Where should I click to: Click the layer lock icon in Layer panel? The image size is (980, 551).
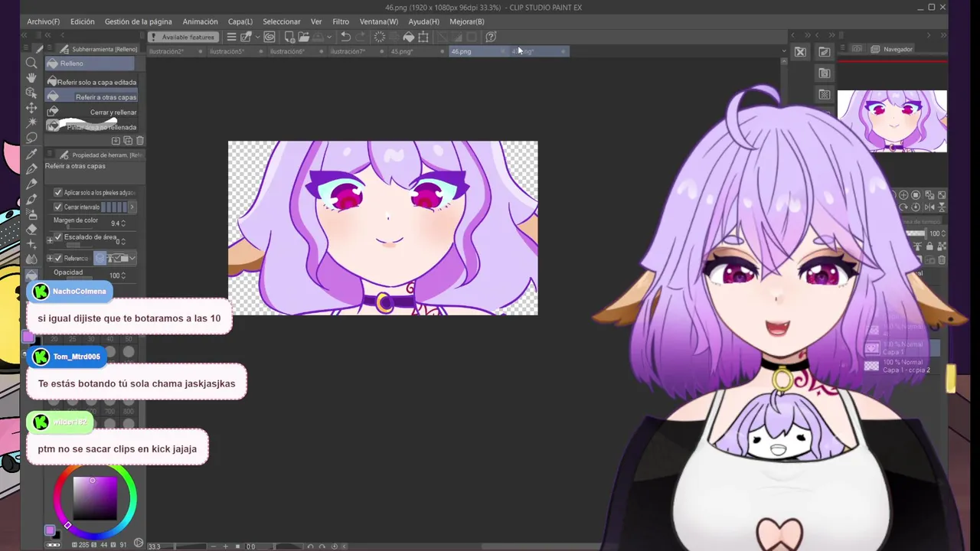point(929,246)
